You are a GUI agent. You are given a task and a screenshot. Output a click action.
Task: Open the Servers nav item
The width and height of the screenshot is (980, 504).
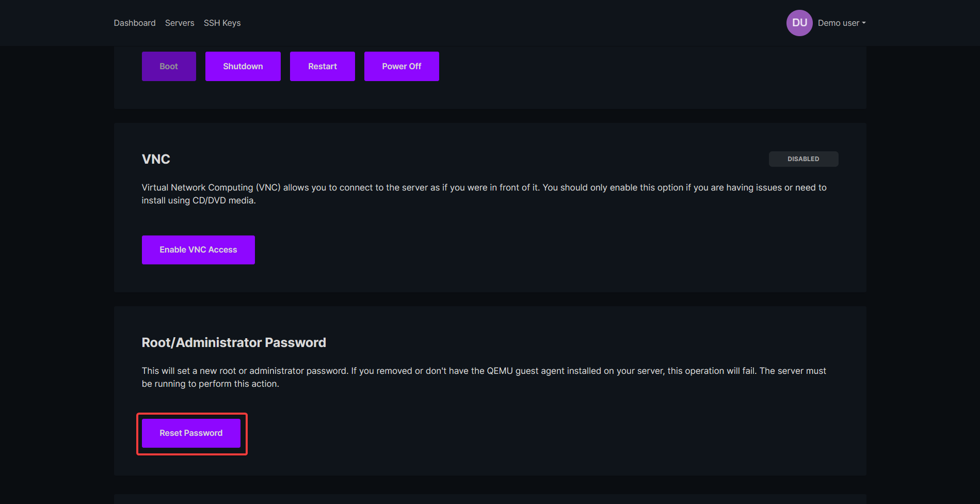(180, 23)
